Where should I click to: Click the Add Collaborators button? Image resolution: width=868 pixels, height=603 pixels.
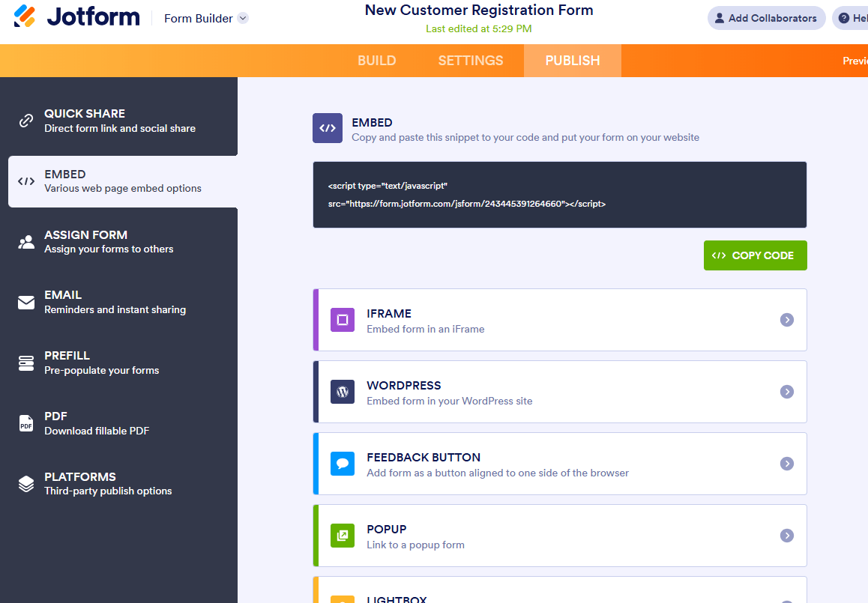coord(766,18)
